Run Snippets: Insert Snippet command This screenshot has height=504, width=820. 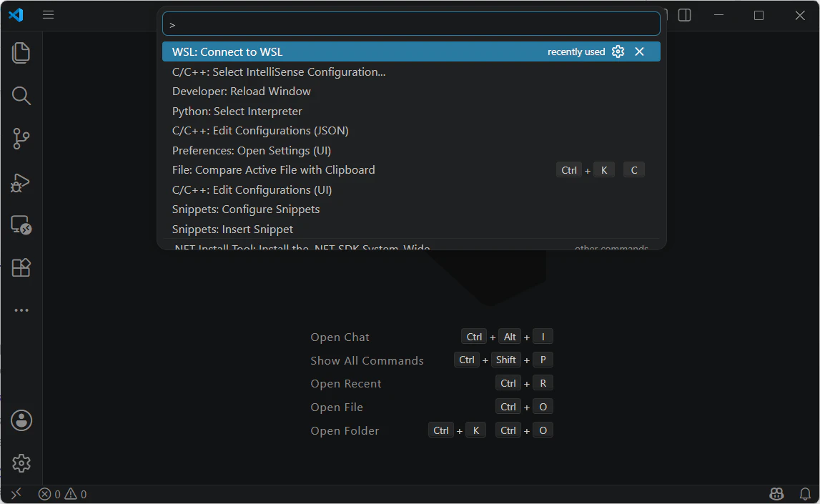(x=411, y=229)
